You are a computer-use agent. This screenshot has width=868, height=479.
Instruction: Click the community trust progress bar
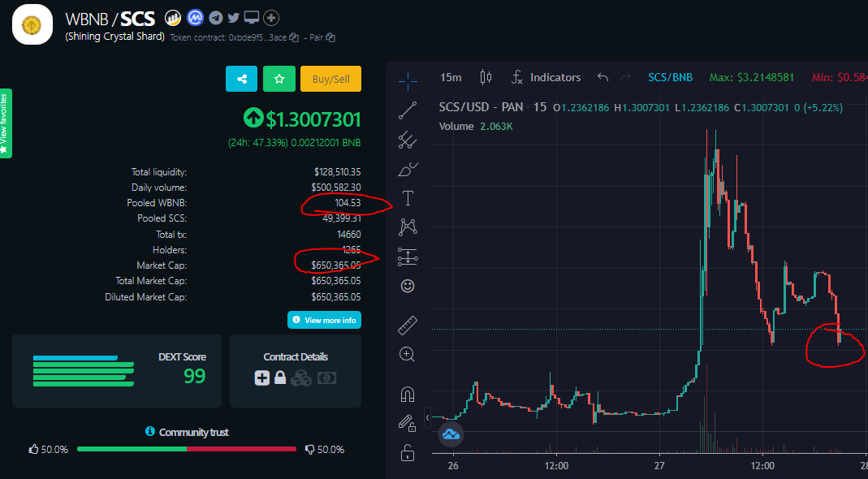click(x=187, y=449)
